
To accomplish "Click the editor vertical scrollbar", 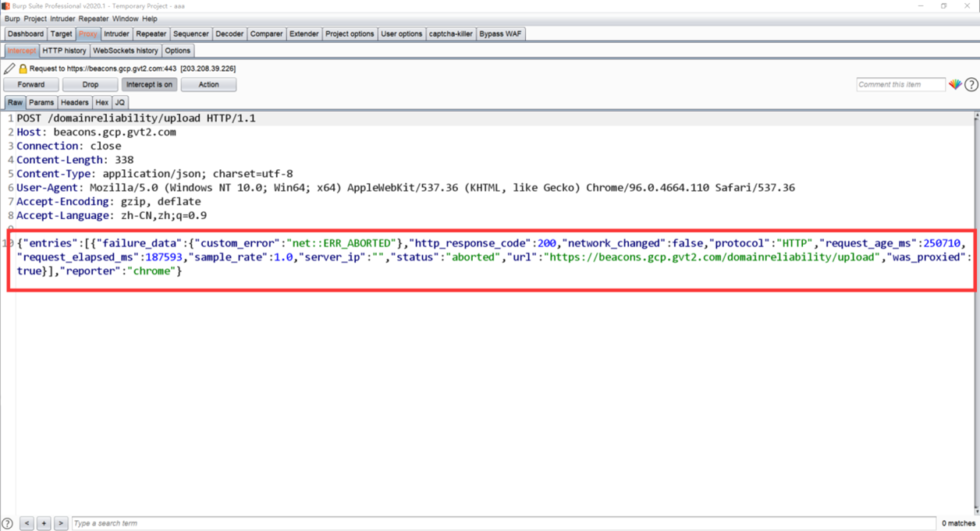I will (976, 312).
